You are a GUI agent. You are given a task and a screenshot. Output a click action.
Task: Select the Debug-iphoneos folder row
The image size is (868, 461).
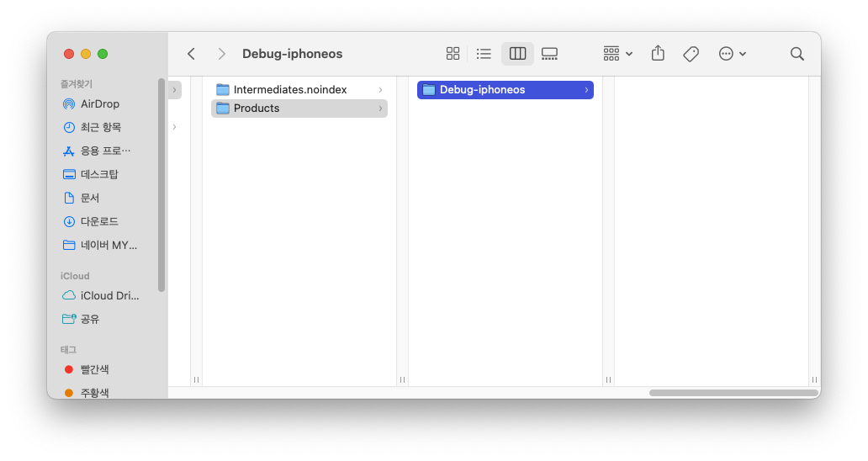505,90
